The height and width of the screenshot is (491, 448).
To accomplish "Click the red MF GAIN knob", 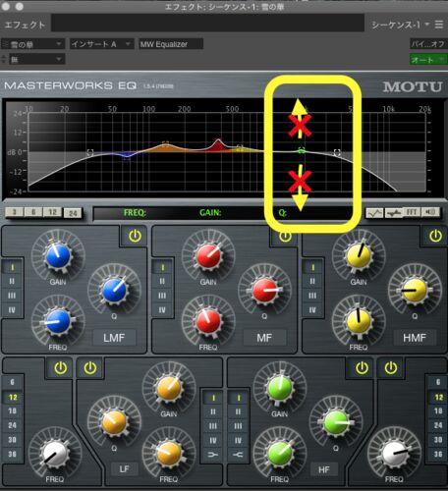I will pos(208,256).
